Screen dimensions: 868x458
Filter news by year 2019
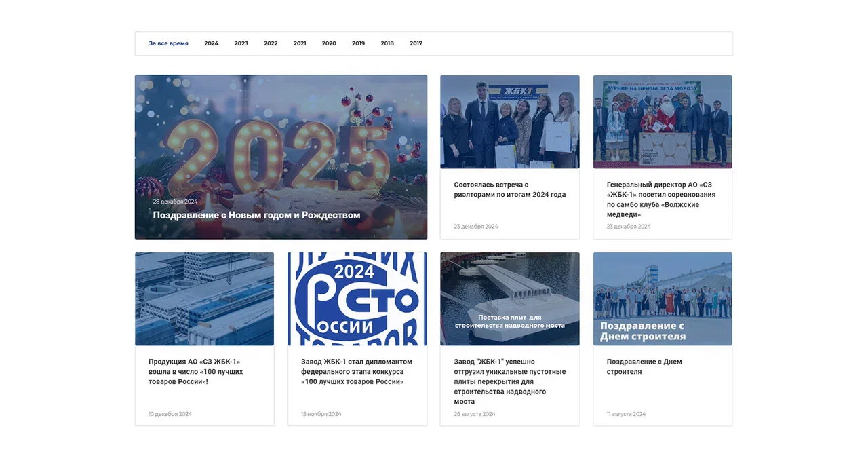358,43
